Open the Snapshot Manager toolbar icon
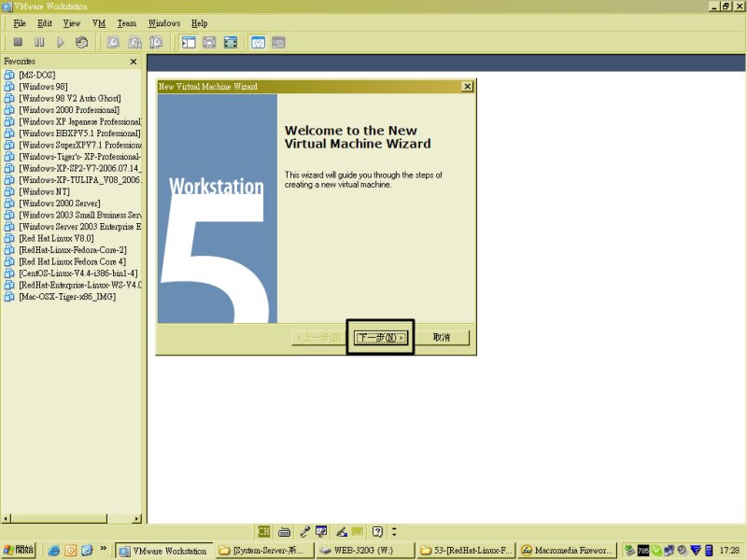 click(x=156, y=42)
